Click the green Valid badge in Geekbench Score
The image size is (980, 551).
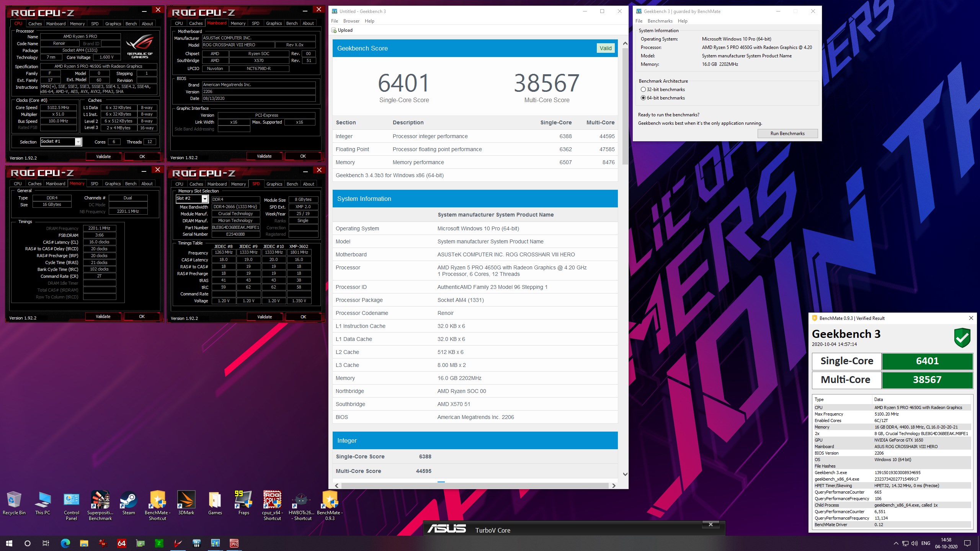click(x=606, y=48)
